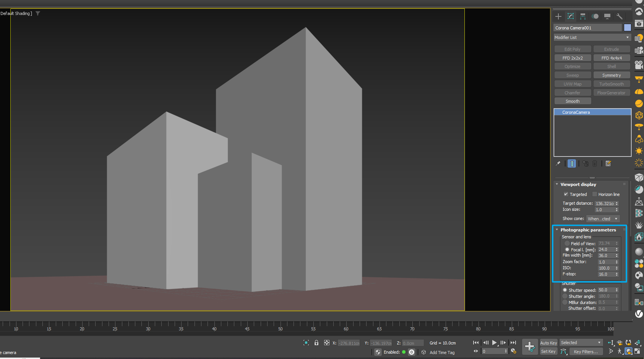Collapse the Photographic parameters rollout
This screenshot has width=644, height=359.
[x=588, y=230]
